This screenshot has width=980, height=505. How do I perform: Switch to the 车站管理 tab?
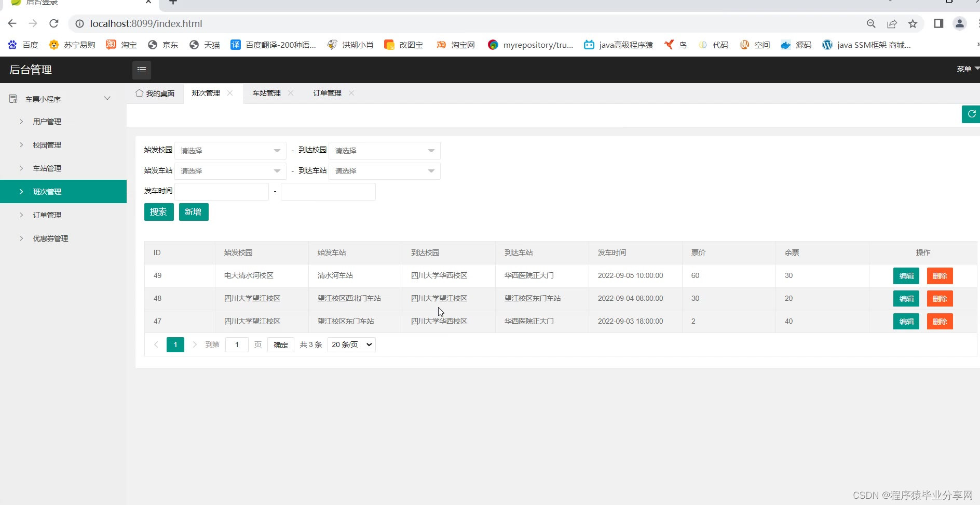pyautogui.click(x=267, y=93)
